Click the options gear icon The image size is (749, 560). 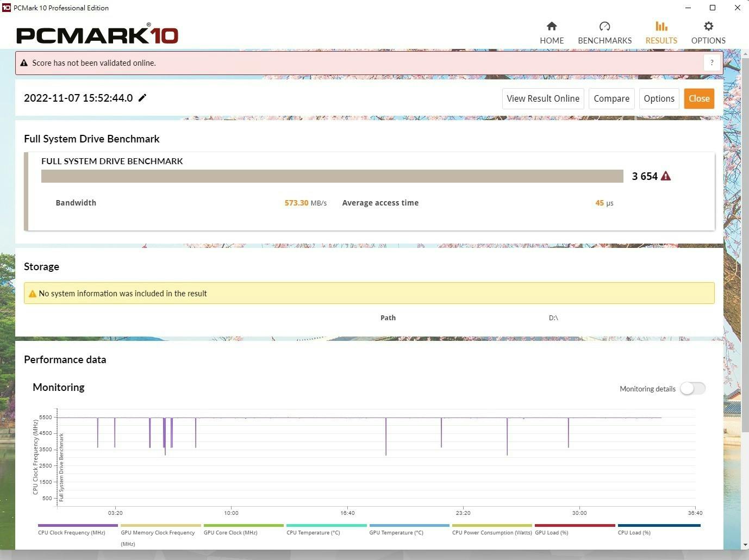point(708,26)
